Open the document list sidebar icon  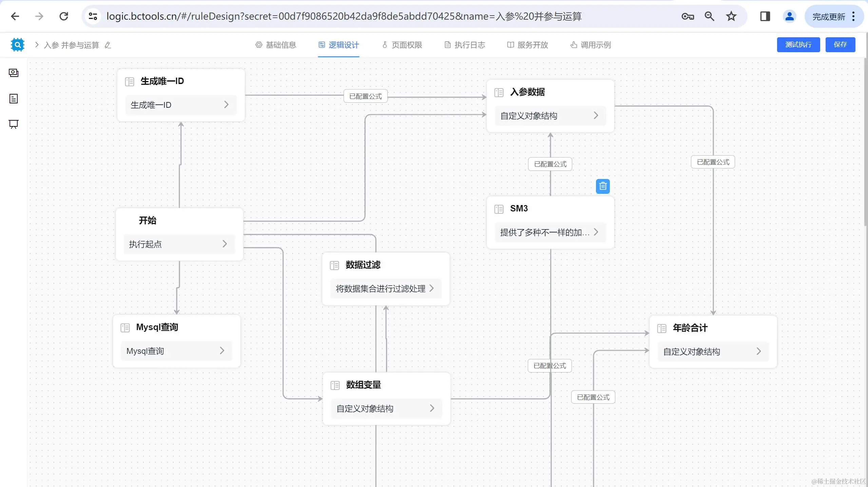14,99
